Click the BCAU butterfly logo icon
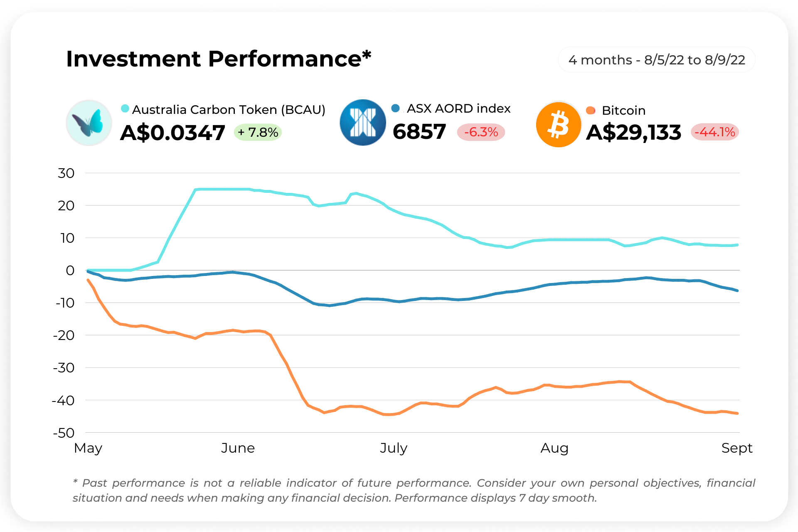This screenshot has height=532, width=798. tap(89, 123)
